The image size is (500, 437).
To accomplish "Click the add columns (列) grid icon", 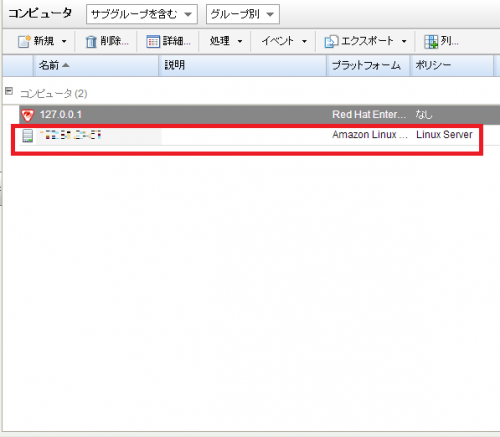I will click(431, 42).
